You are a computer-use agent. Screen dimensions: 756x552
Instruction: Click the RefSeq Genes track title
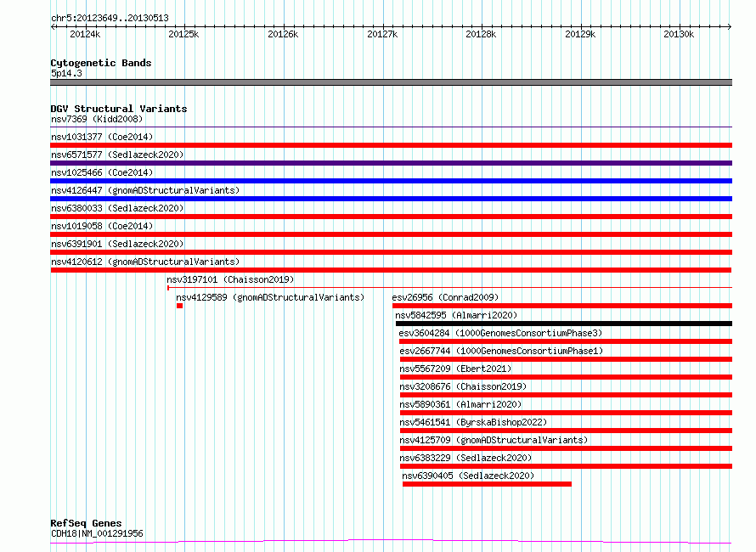coord(86,523)
